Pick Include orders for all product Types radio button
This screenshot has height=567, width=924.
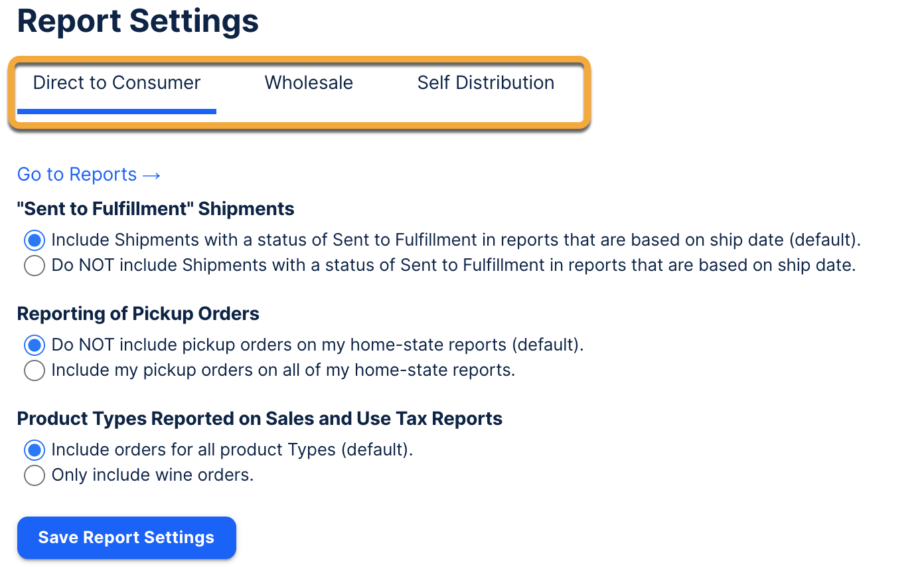click(x=35, y=450)
